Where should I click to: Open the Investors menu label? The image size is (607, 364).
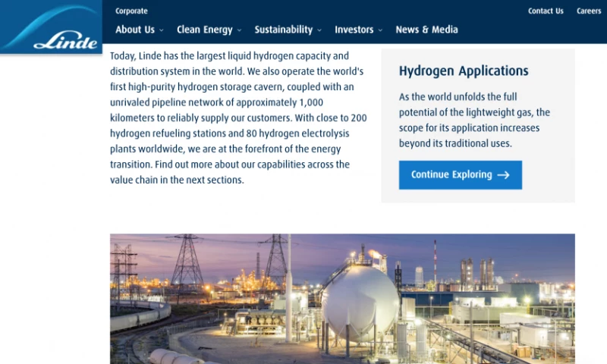click(354, 30)
